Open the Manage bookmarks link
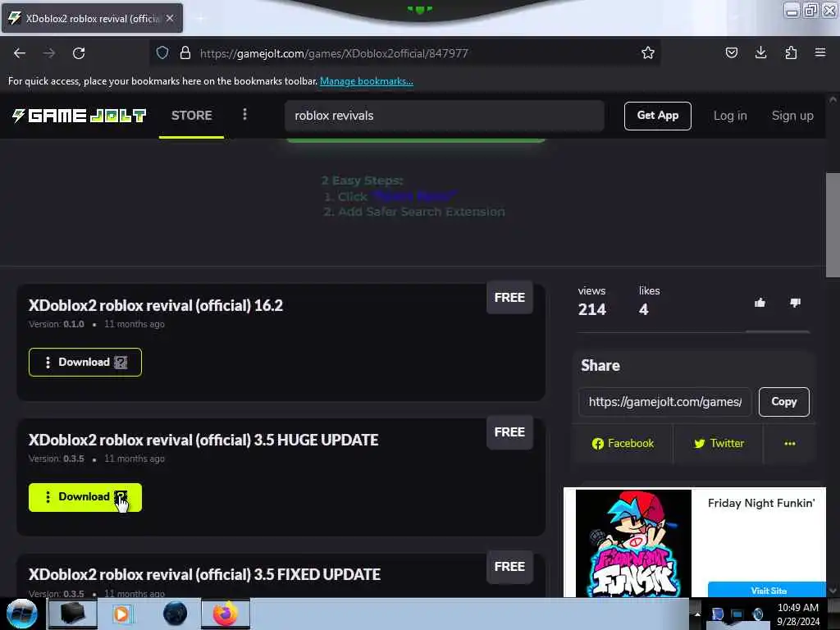Viewport: 840px width, 630px height. point(367,81)
